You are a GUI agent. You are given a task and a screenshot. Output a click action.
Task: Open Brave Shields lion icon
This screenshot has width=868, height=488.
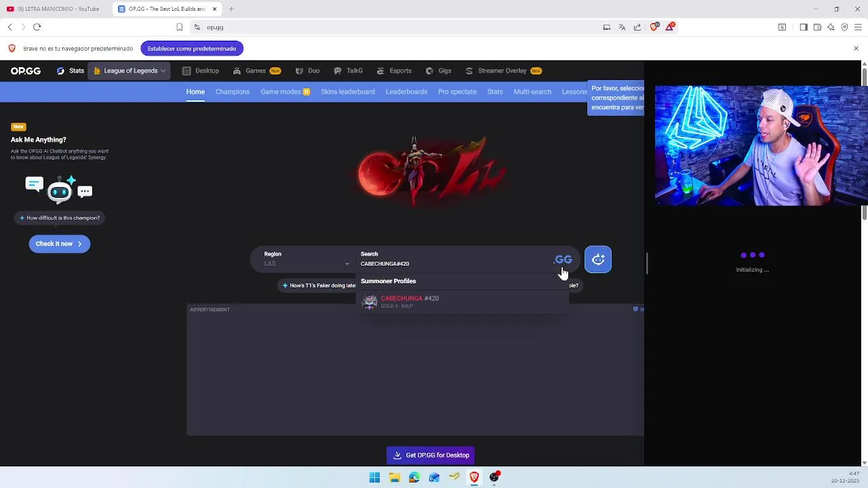click(654, 26)
